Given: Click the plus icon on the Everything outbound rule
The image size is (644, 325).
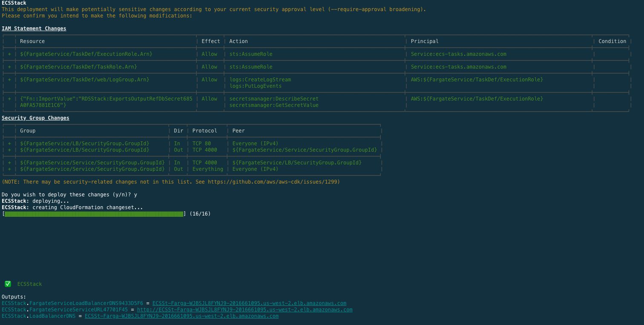Looking at the screenshot, I should pos(9,169).
